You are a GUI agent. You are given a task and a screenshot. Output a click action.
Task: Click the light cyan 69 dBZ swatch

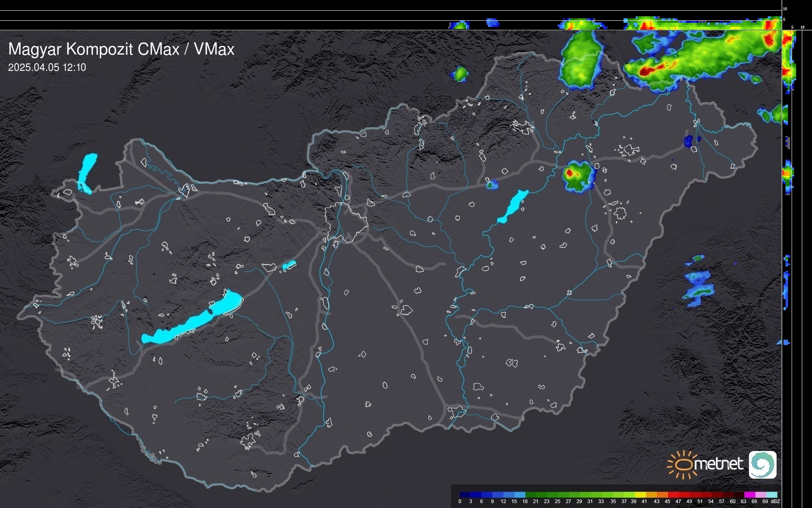click(771, 495)
